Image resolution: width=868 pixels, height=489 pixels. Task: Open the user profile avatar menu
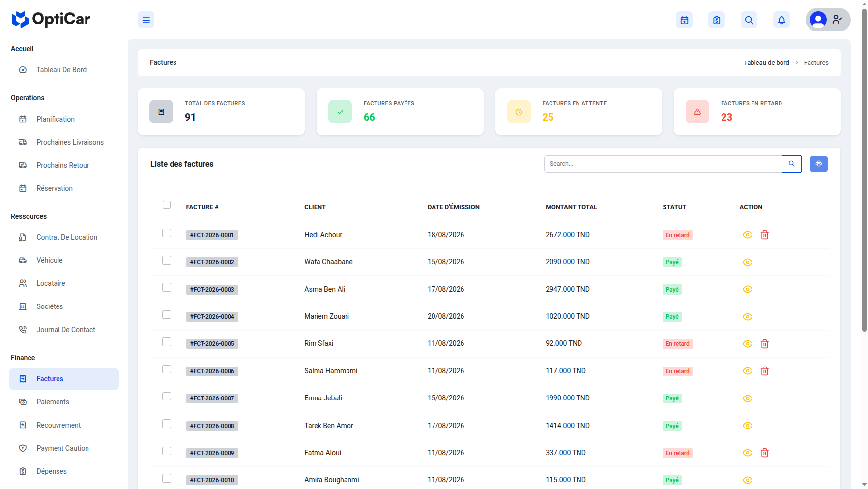click(x=828, y=20)
